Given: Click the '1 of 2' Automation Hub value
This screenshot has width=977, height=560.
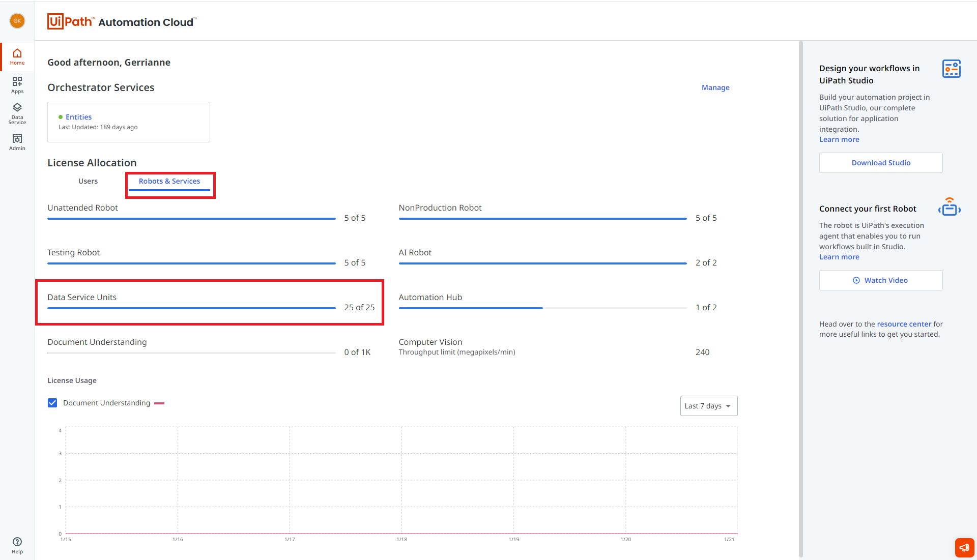Looking at the screenshot, I should click(x=706, y=307).
